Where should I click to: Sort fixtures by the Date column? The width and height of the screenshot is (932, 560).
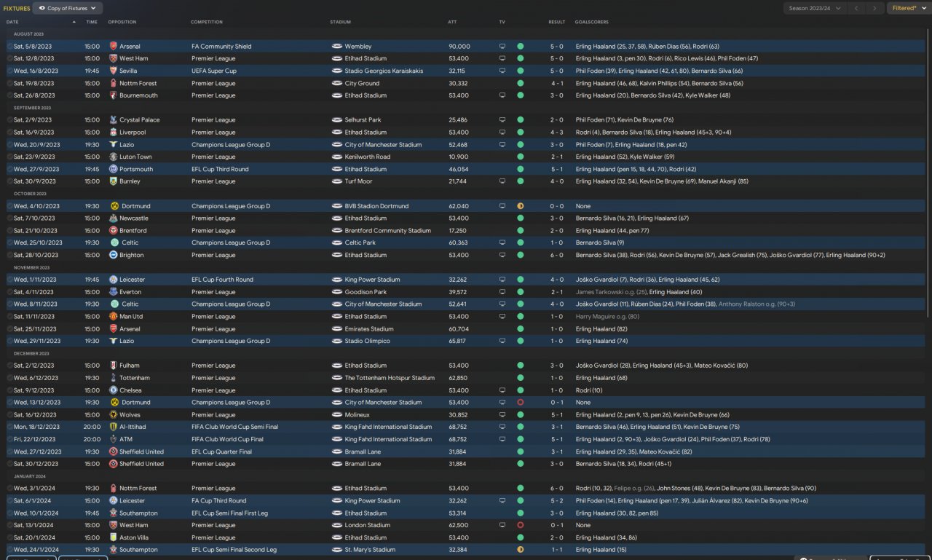click(13, 22)
